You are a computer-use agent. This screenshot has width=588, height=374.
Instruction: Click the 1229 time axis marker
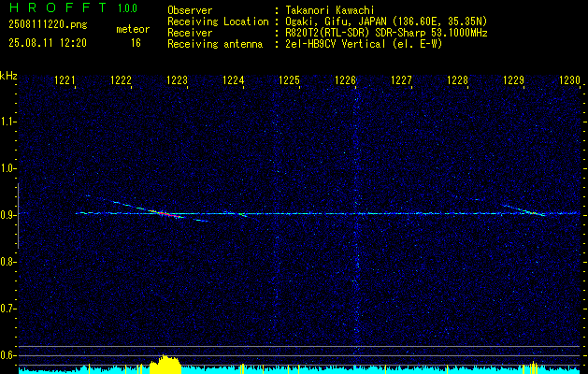click(513, 79)
